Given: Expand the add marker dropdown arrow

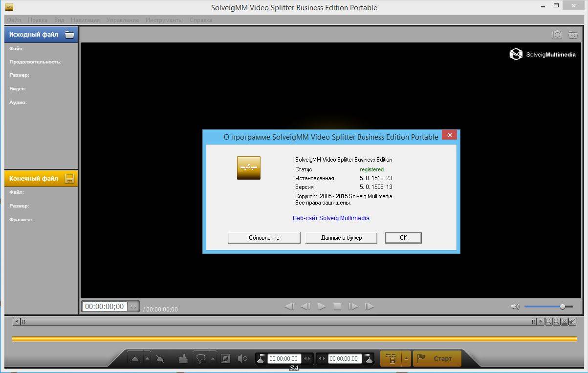Looking at the screenshot, I should click(147, 359).
